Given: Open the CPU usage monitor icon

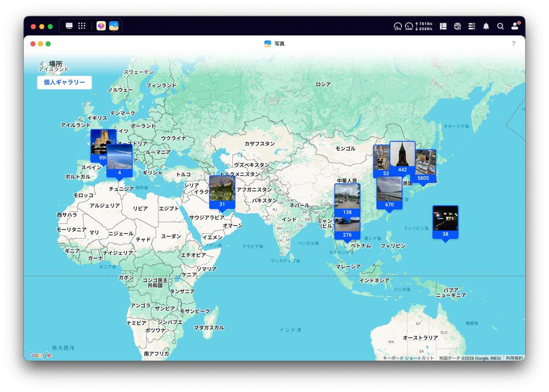Looking at the screenshot, I should click(398, 26).
